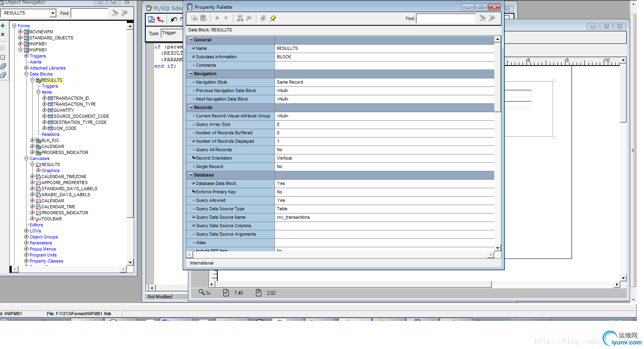
Task: Select the Alerts node
Action: pyautogui.click(x=35, y=62)
